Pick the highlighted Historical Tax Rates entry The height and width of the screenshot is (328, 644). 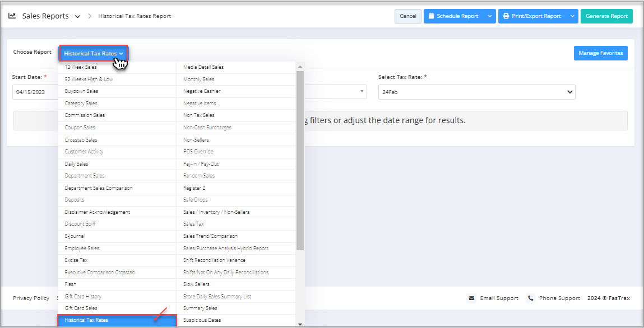(x=87, y=320)
